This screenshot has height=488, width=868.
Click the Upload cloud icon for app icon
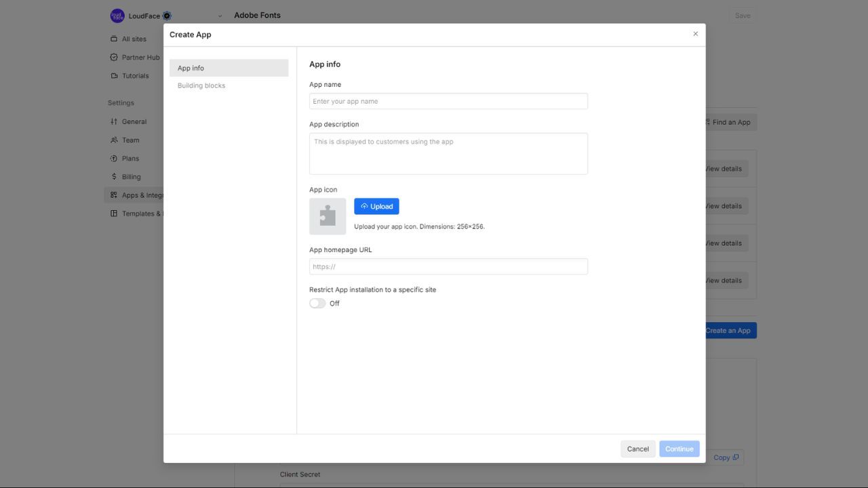tap(366, 206)
